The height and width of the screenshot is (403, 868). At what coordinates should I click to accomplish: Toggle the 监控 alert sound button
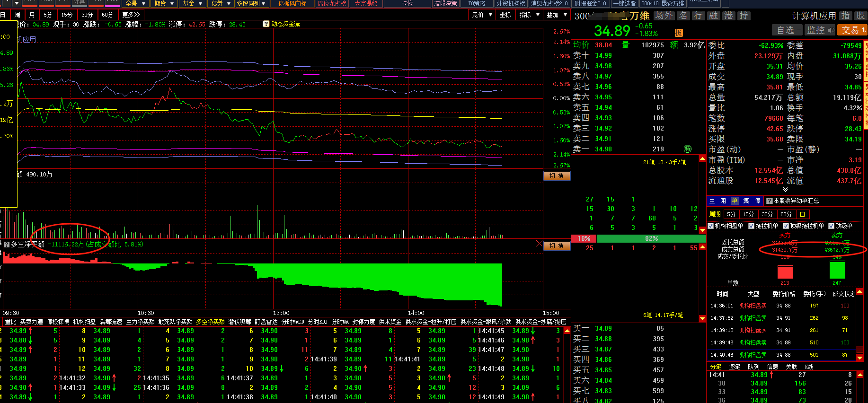tap(820, 30)
